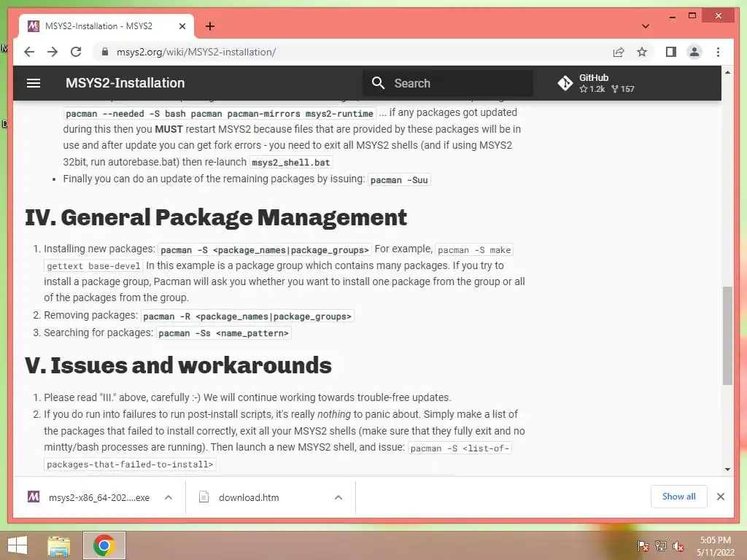Click the GitHub 157 fork count

click(x=623, y=89)
